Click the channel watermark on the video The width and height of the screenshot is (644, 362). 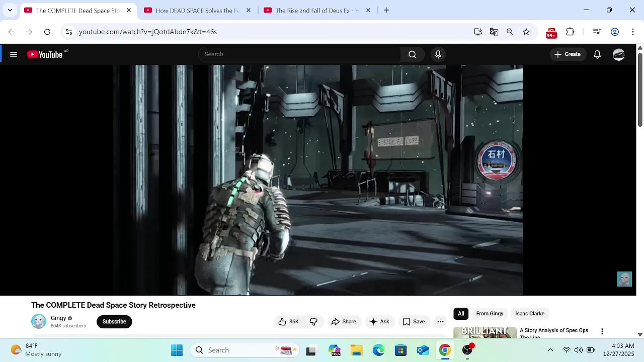624,279
